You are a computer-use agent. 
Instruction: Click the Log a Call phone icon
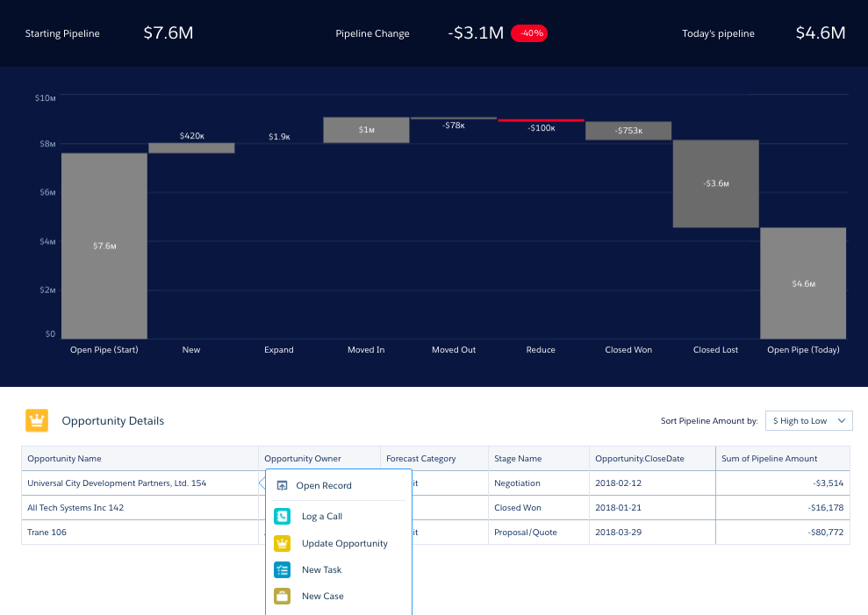pyautogui.click(x=282, y=517)
